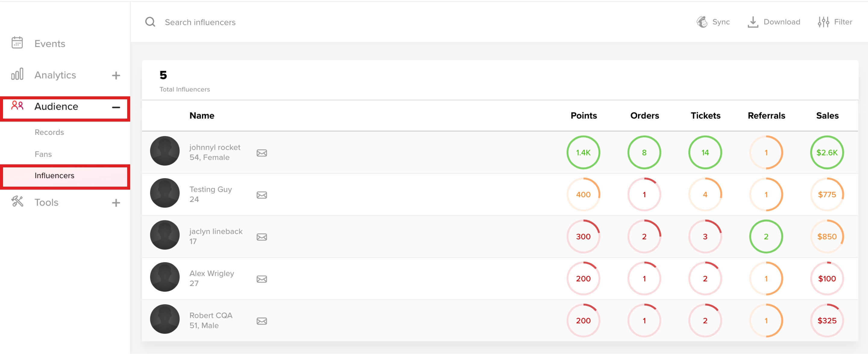Screen dimensions: 868x354
Task: Sort table by Points column header
Action: 583,115
